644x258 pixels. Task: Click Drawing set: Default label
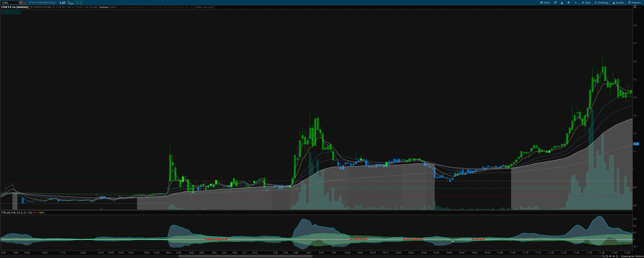click(x=632, y=256)
